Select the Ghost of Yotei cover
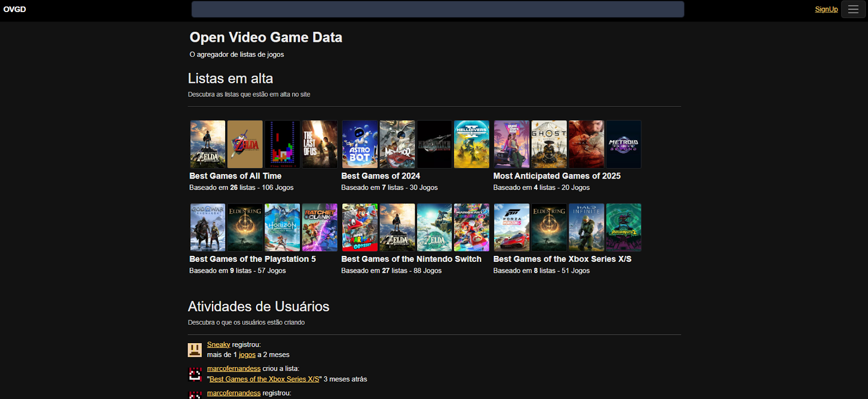Screen dimensions: 868x399 click(x=549, y=144)
